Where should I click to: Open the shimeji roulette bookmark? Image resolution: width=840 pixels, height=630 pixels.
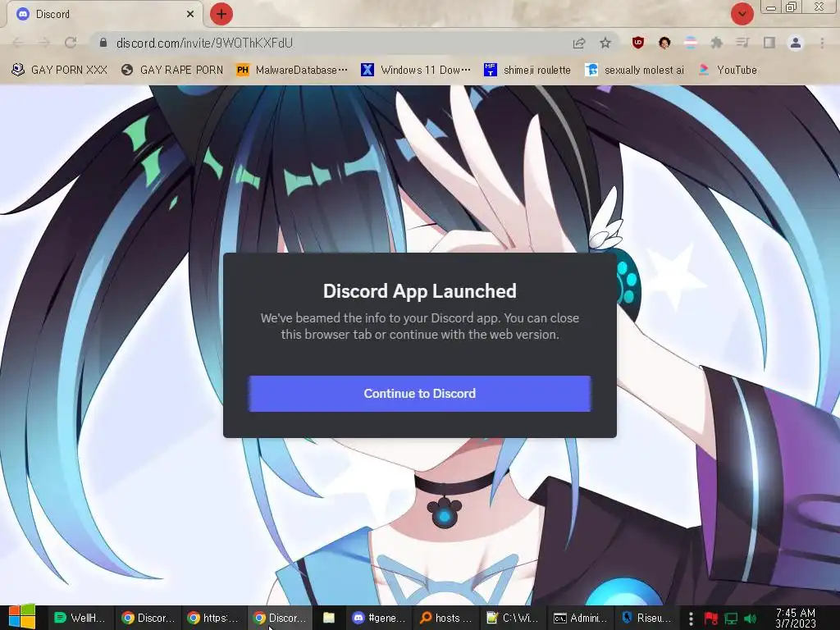527,71
